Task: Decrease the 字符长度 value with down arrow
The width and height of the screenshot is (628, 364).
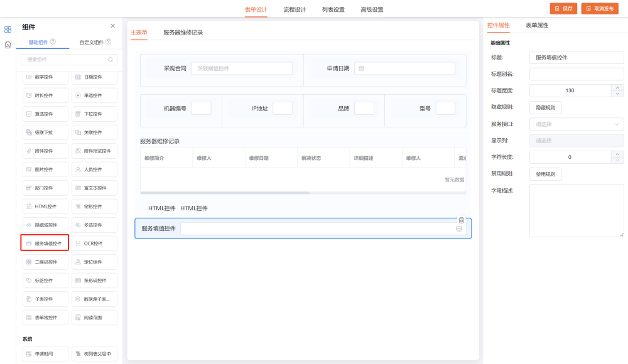Action: [617, 161]
